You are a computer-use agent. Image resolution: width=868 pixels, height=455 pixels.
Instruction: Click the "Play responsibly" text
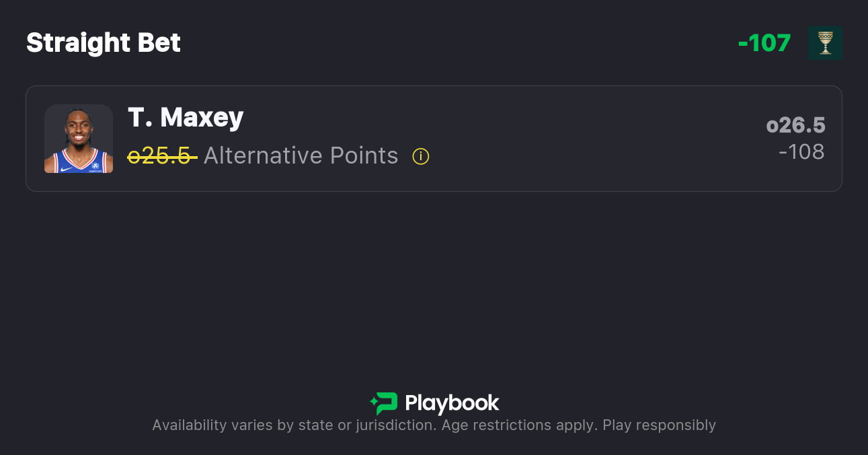(659, 425)
